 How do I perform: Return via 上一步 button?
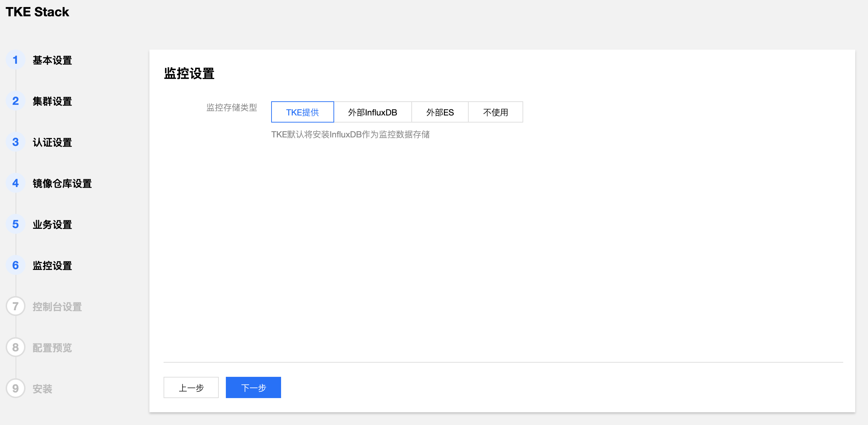191,387
